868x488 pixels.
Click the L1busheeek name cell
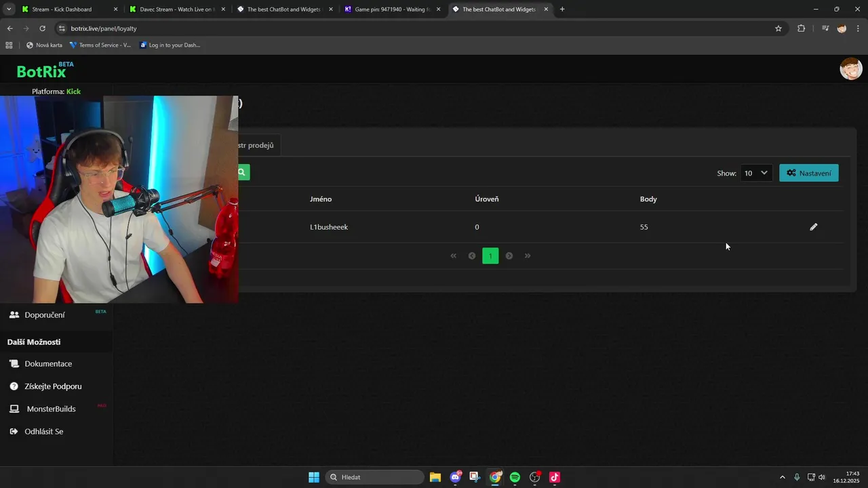pyautogui.click(x=329, y=227)
